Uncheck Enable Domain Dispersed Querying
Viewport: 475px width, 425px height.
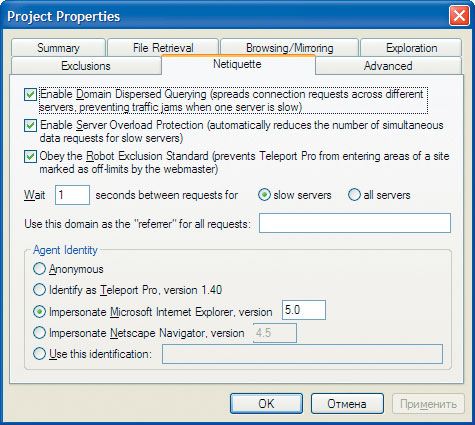coord(30,94)
